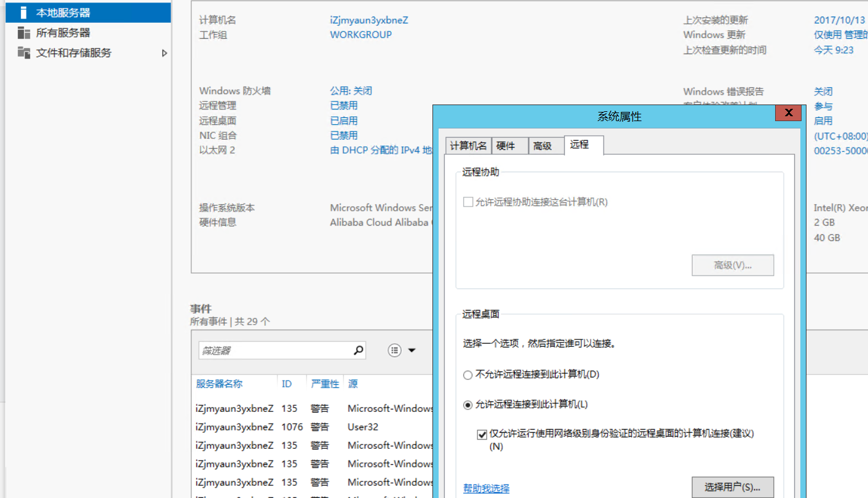Expand the 文件和存储服务 arrow
This screenshot has width=868, height=498.
coord(164,53)
